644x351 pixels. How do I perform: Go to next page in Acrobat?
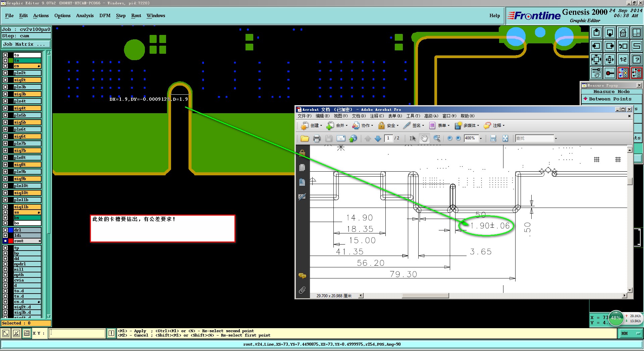378,138
